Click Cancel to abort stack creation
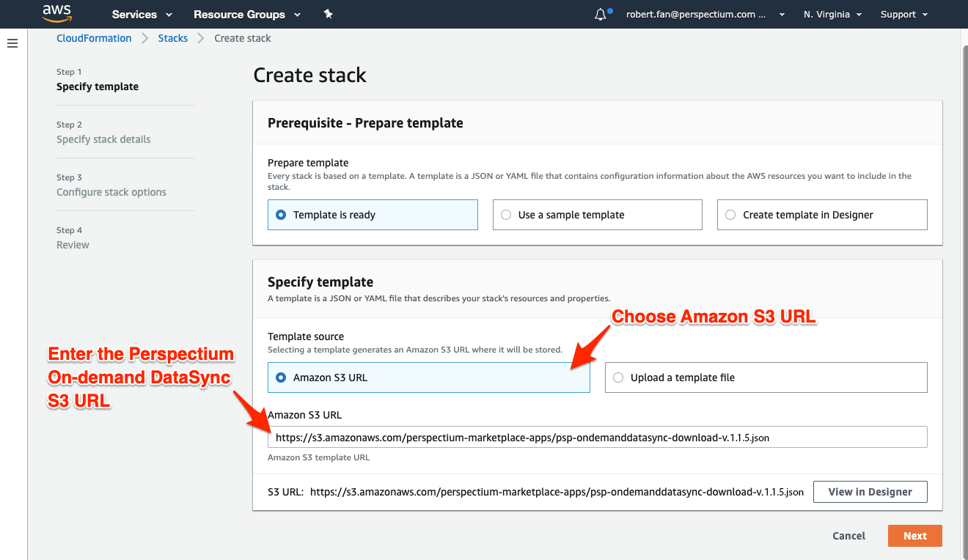Viewport: 968px width, 560px height. 848,536
